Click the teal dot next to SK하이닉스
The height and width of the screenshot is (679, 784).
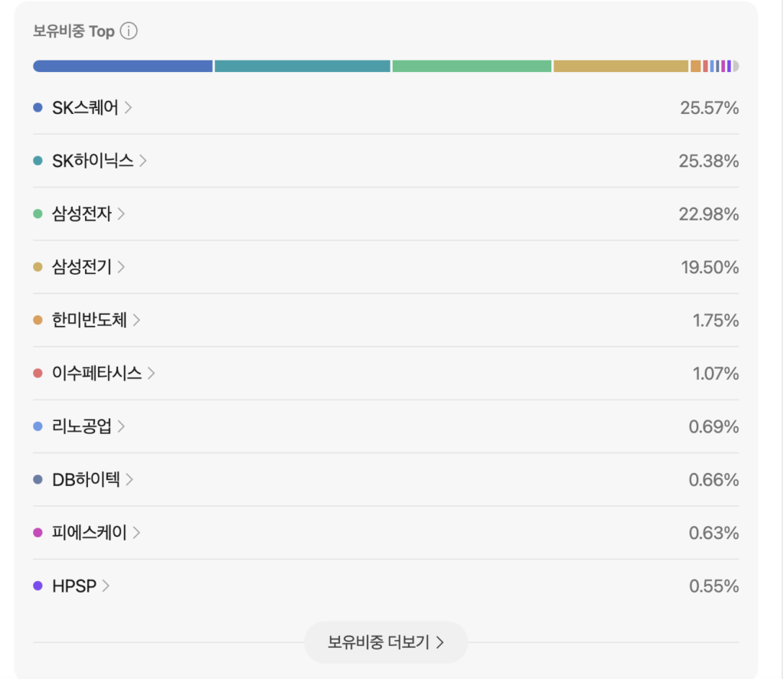38,161
